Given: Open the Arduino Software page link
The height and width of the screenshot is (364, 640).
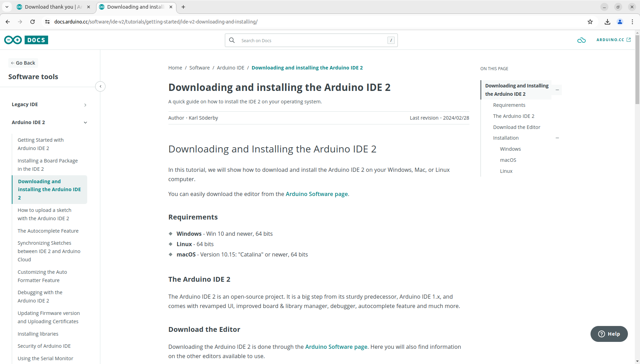Looking at the screenshot, I should [317, 194].
